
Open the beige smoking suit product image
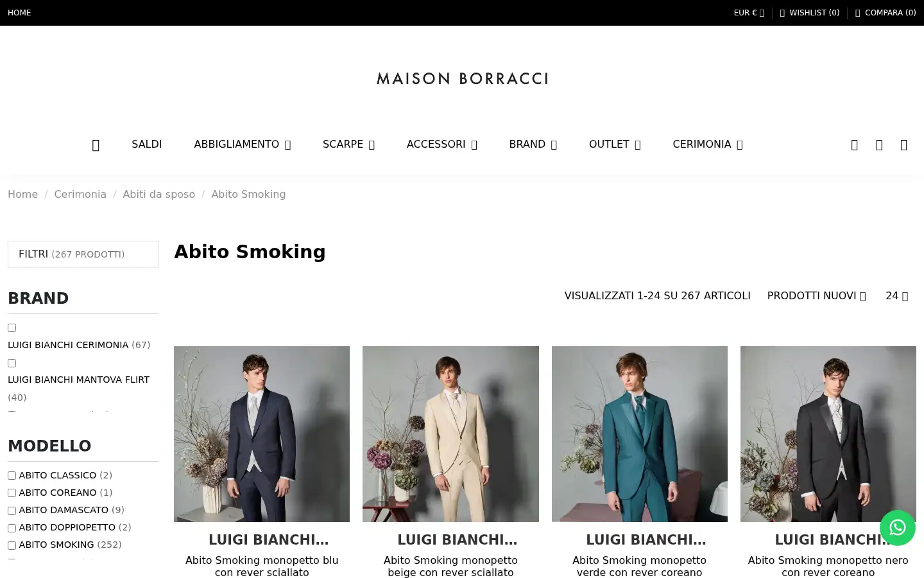point(450,434)
